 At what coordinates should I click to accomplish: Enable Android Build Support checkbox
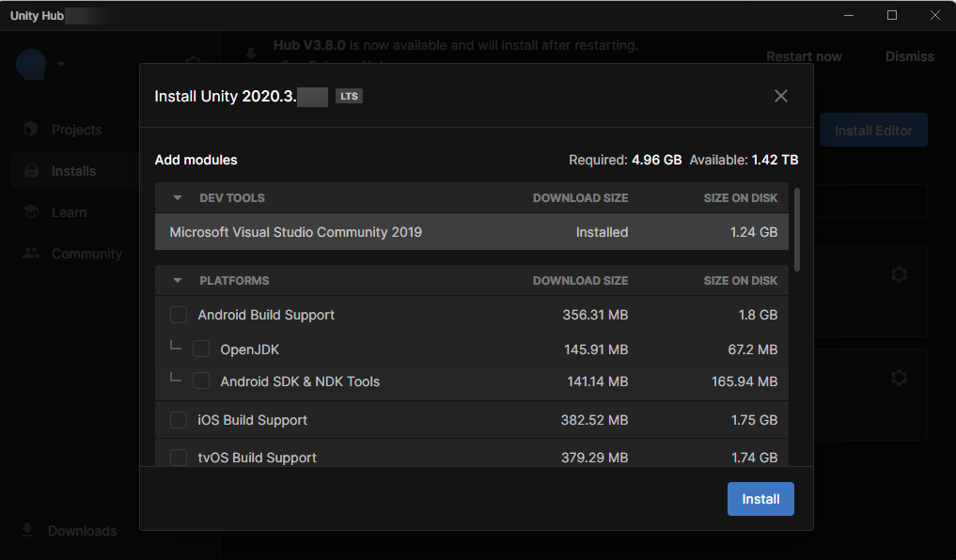(x=179, y=315)
